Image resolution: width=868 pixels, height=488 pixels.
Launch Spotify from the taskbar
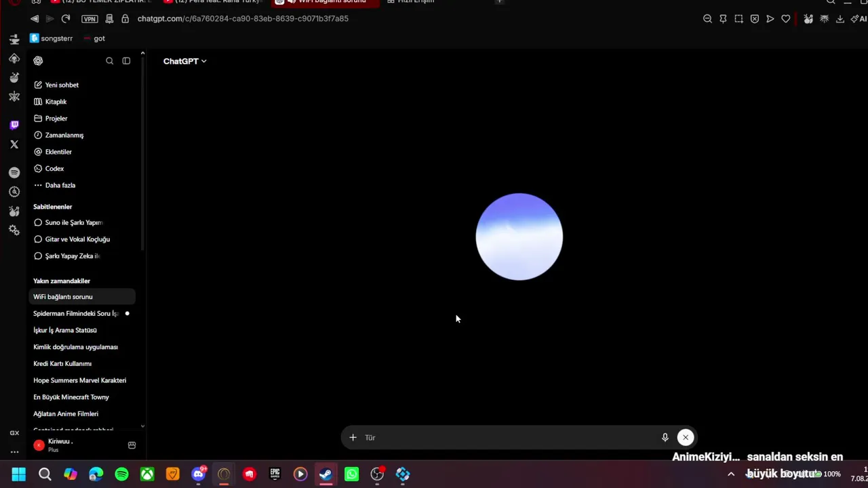pyautogui.click(x=121, y=474)
